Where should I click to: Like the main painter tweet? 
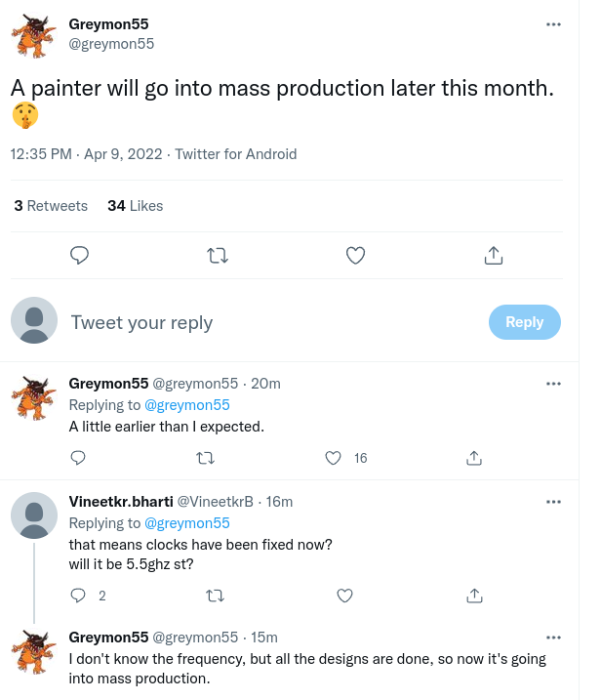pos(356,256)
